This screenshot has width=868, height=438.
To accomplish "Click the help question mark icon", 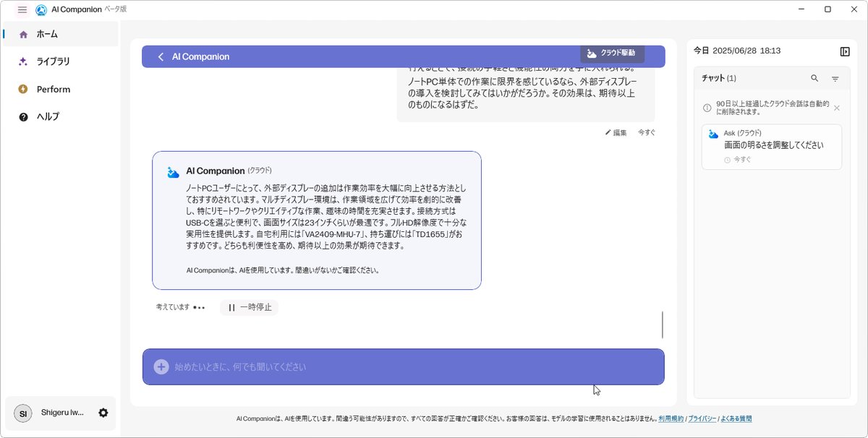I will coord(23,116).
